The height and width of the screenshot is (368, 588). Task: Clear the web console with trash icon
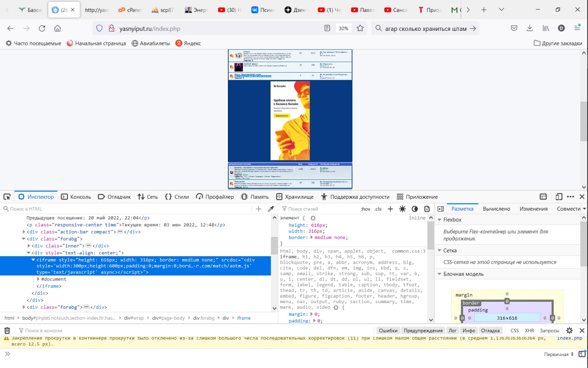[x=7, y=330]
